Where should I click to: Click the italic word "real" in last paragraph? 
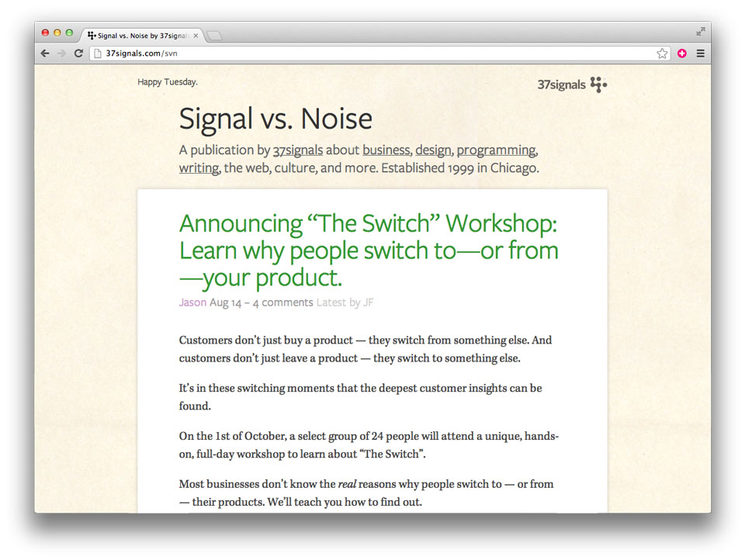[x=347, y=484]
